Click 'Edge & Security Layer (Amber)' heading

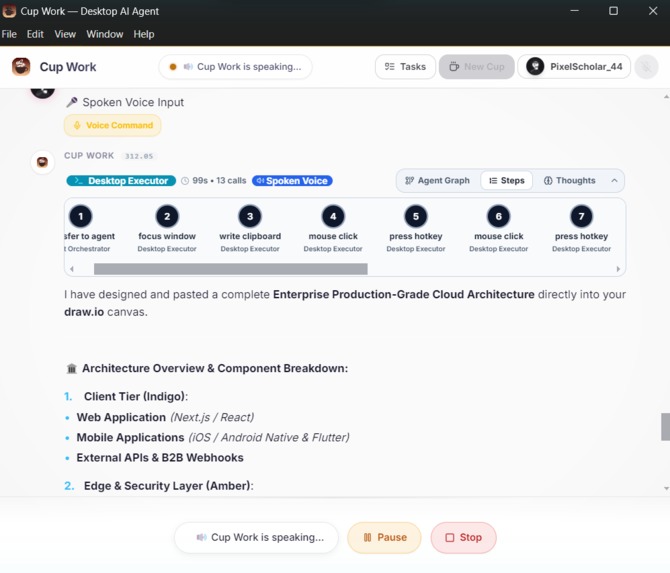pos(168,486)
